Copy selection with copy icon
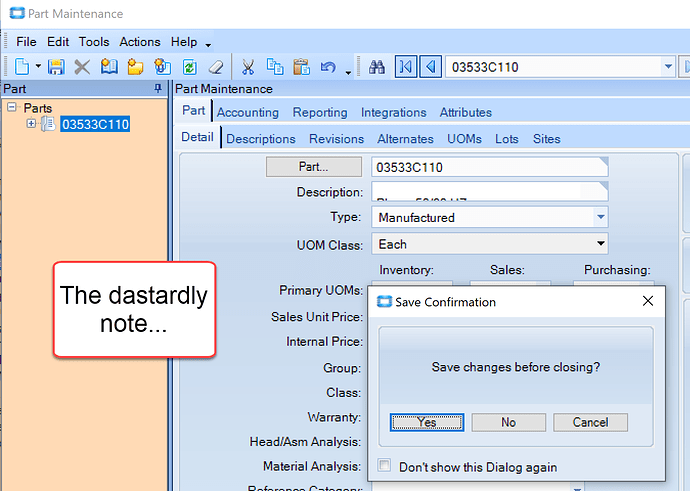The height and width of the screenshot is (491, 690). 275,67
